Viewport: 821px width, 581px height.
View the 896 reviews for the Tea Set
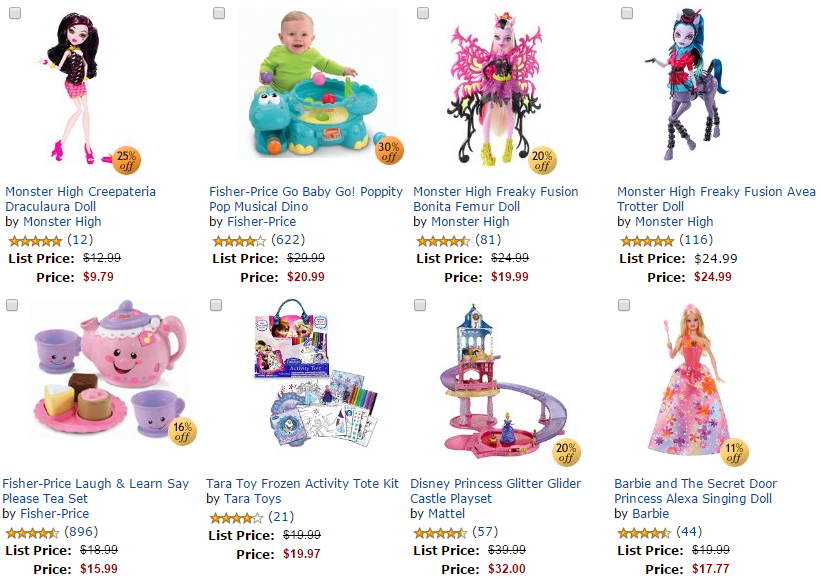(x=84, y=532)
